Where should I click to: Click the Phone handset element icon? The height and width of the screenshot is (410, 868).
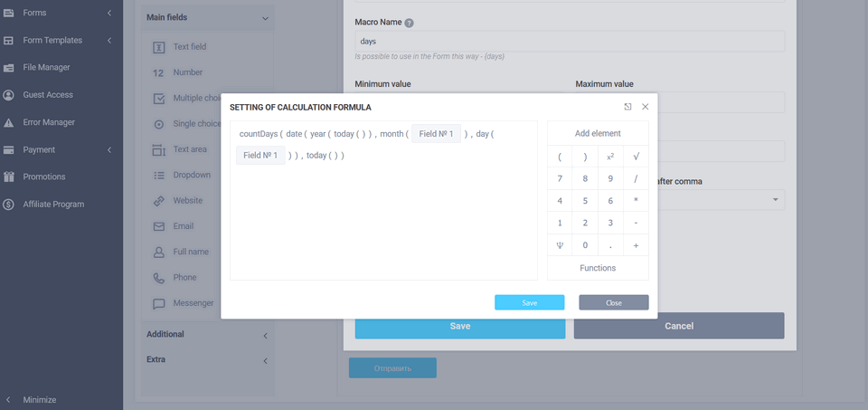(159, 278)
